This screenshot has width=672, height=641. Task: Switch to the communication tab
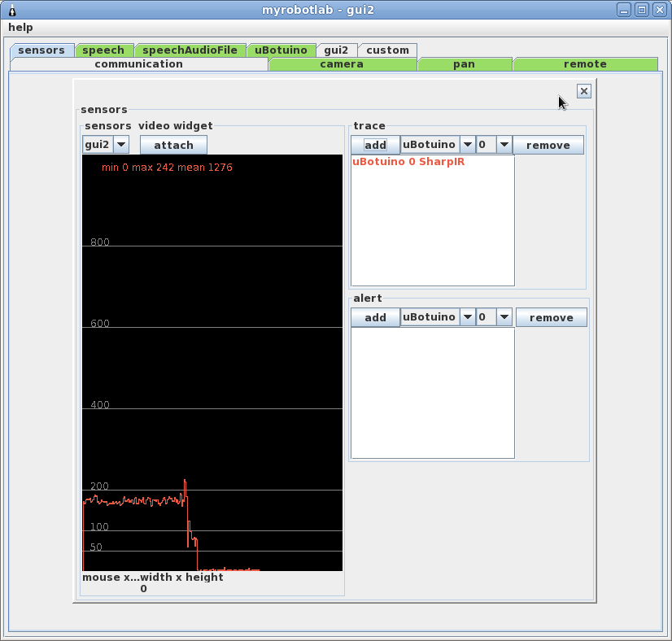pos(139,63)
